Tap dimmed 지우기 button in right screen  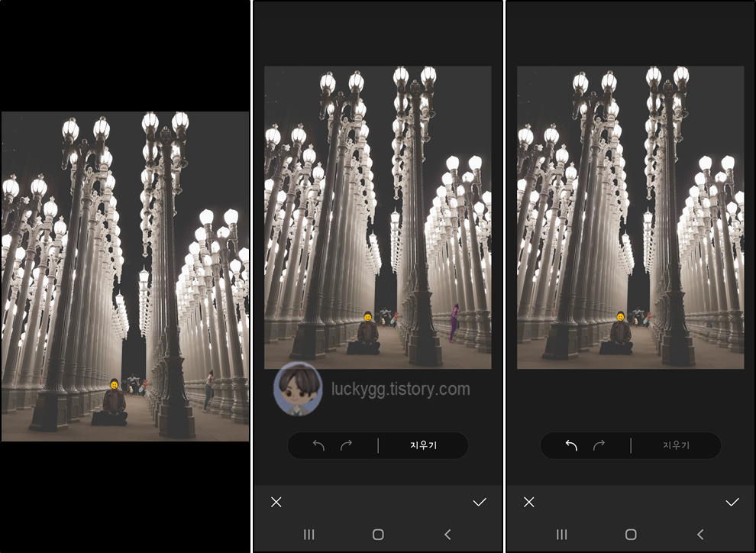(x=676, y=445)
